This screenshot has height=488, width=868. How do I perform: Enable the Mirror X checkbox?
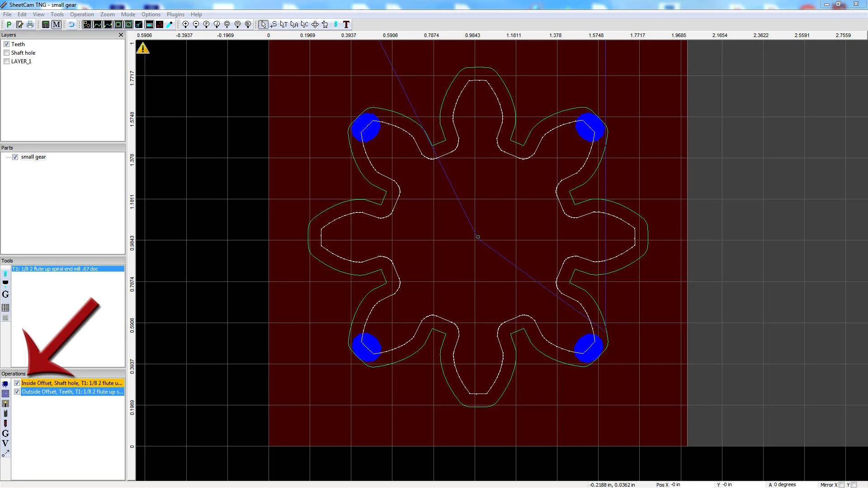841,485
